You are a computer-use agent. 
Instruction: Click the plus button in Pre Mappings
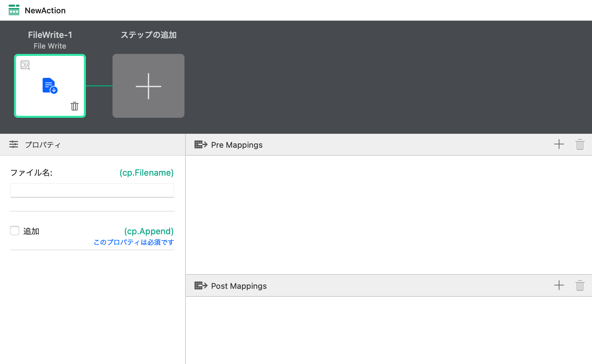click(x=559, y=144)
